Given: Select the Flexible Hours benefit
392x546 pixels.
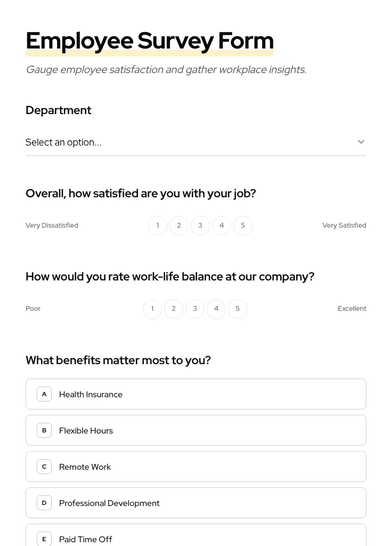Looking at the screenshot, I should point(196,430).
